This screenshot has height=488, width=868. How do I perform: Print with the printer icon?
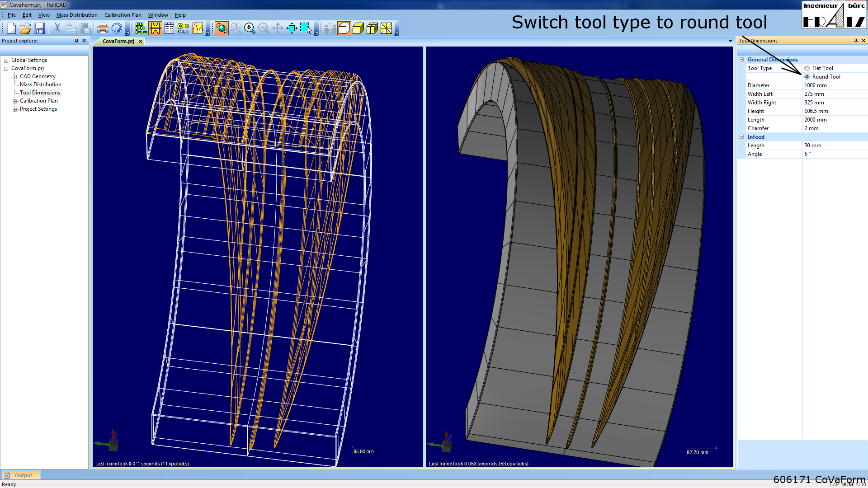pos(103,28)
